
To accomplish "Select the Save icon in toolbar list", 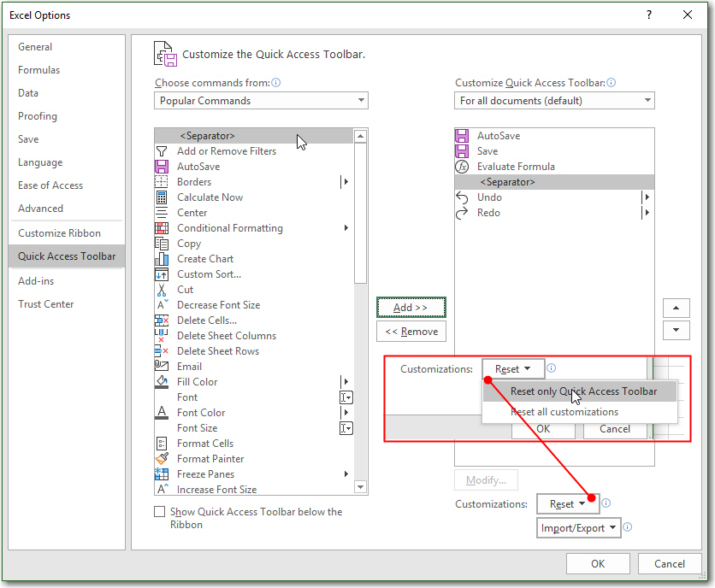I will point(462,151).
